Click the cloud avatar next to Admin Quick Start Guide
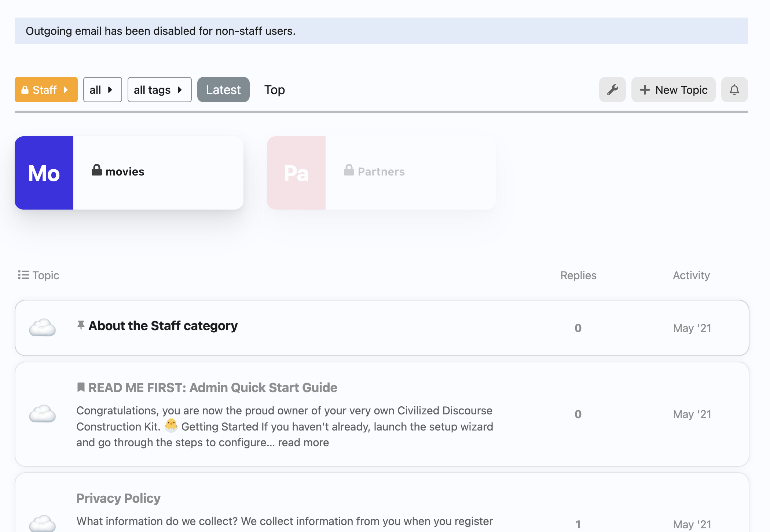770x532 pixels. pos(43,414)
